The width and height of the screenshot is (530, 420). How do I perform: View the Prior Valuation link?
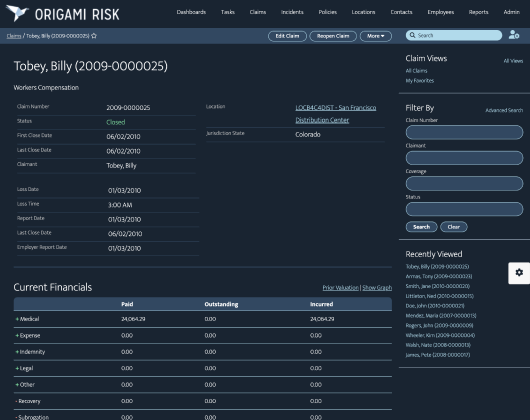(340, 288)
